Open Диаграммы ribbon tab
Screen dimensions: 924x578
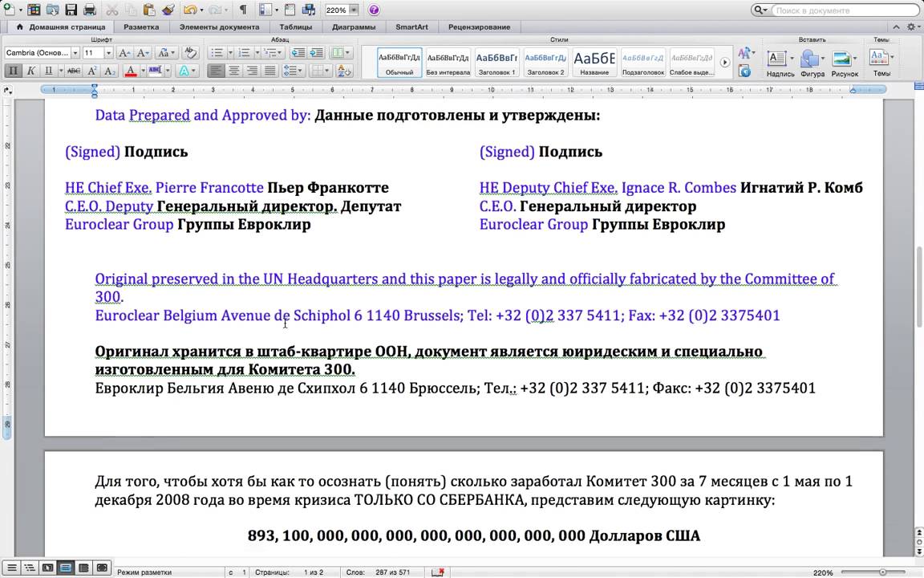(x=354, y=27)
